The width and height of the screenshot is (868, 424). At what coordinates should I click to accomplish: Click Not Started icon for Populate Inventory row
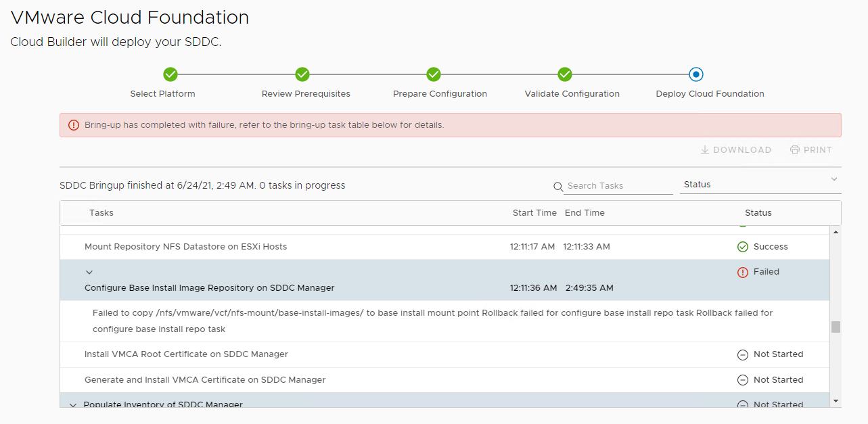point(743,404)
